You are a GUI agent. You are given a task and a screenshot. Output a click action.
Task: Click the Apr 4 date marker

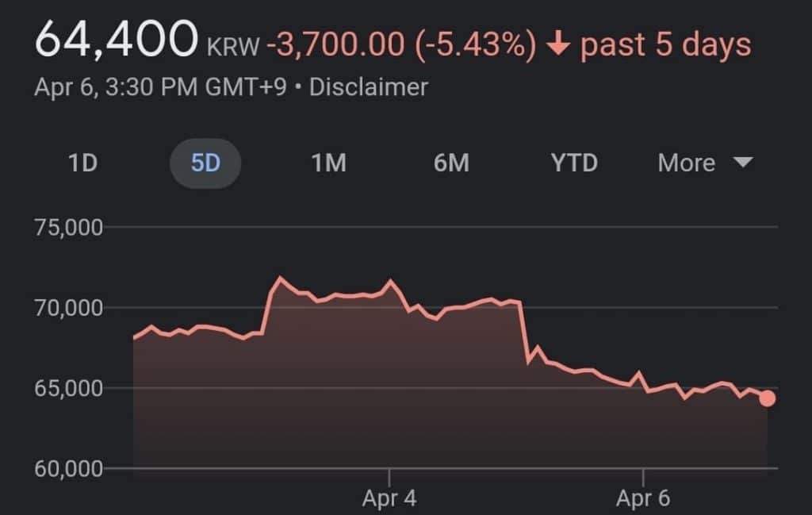coord(389,499)
